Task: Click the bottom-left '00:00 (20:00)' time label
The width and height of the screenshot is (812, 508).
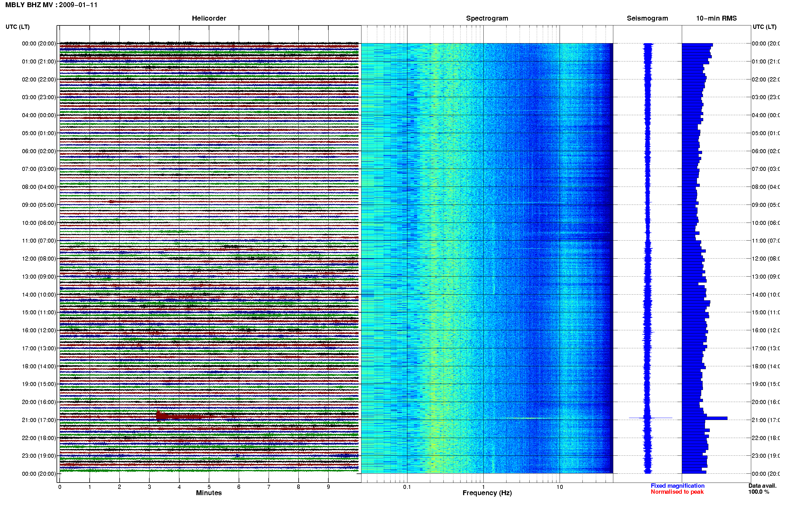Action: click(x=39, y=474)
